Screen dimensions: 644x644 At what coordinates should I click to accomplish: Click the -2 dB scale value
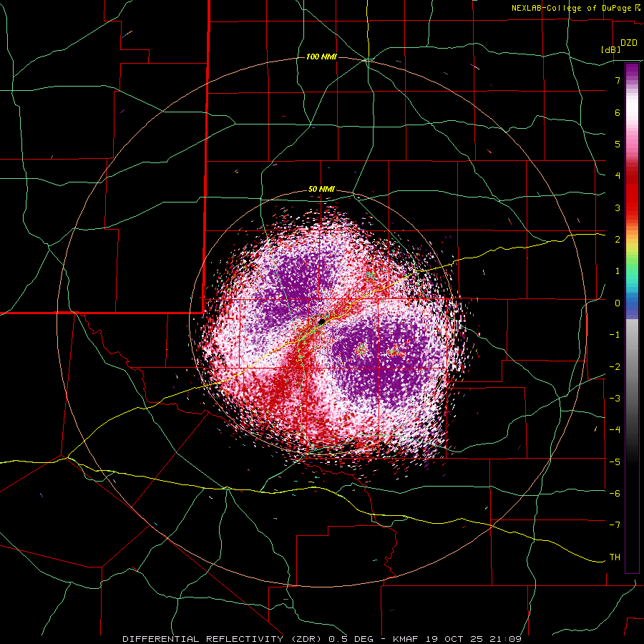615,366
